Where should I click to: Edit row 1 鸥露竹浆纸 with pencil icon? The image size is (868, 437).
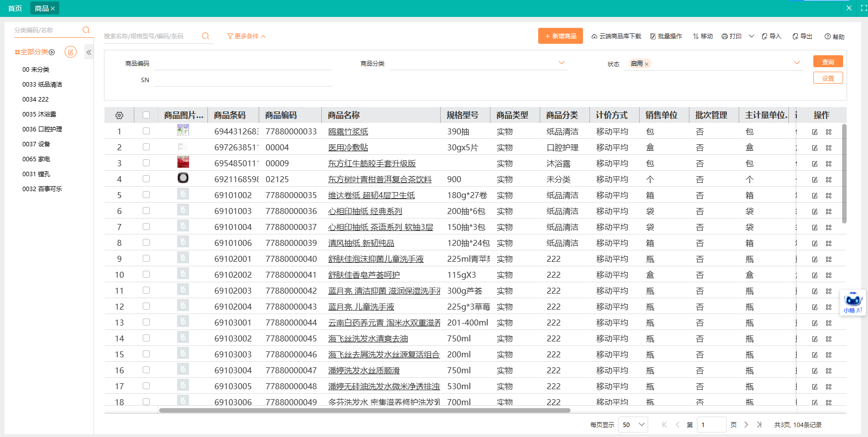pos(815,132)
